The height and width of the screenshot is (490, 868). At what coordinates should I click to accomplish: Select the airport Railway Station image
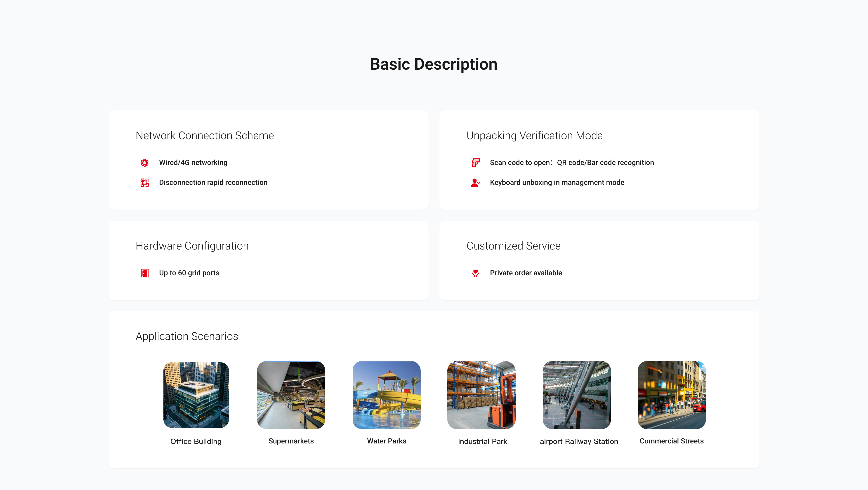(577, 395)
